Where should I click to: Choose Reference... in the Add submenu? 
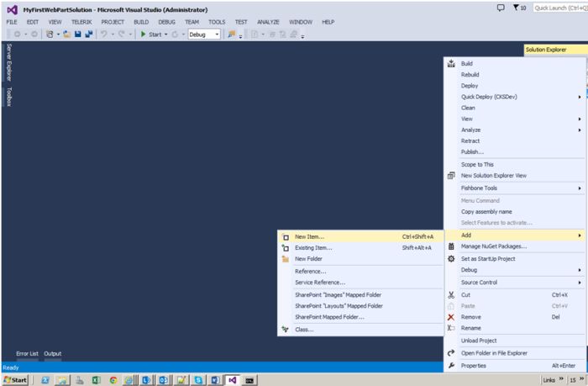pos(311,272)
